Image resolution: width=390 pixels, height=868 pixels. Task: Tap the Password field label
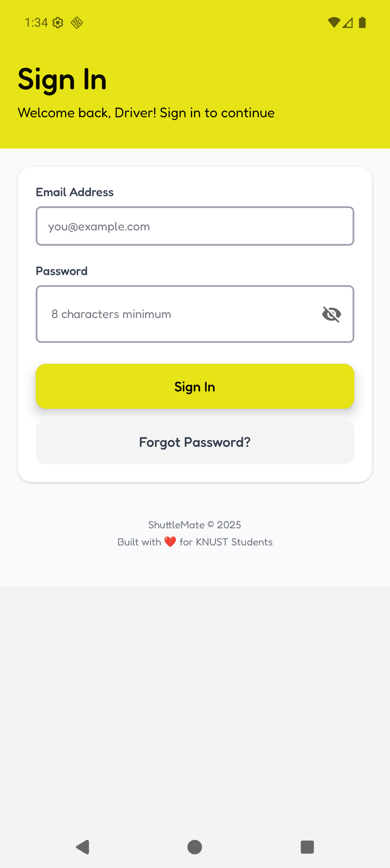[x=62, y=271]
